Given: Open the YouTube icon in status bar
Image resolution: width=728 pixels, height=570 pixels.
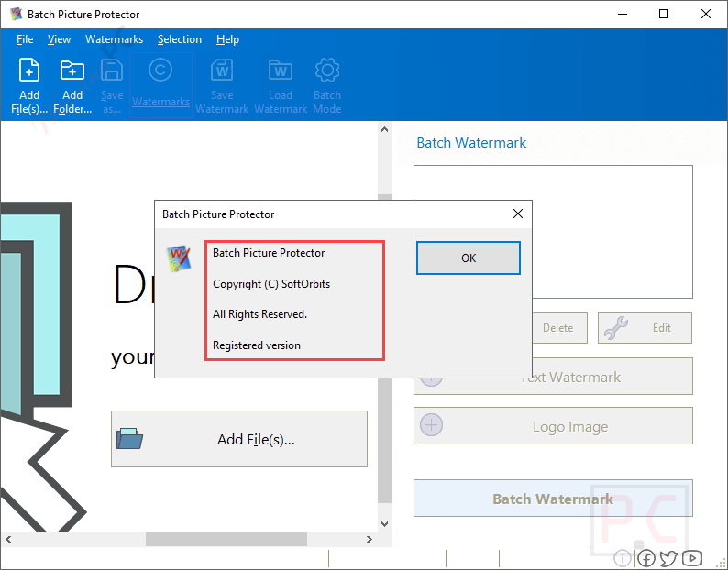Looking at the screenshot, I should point(692,558).
